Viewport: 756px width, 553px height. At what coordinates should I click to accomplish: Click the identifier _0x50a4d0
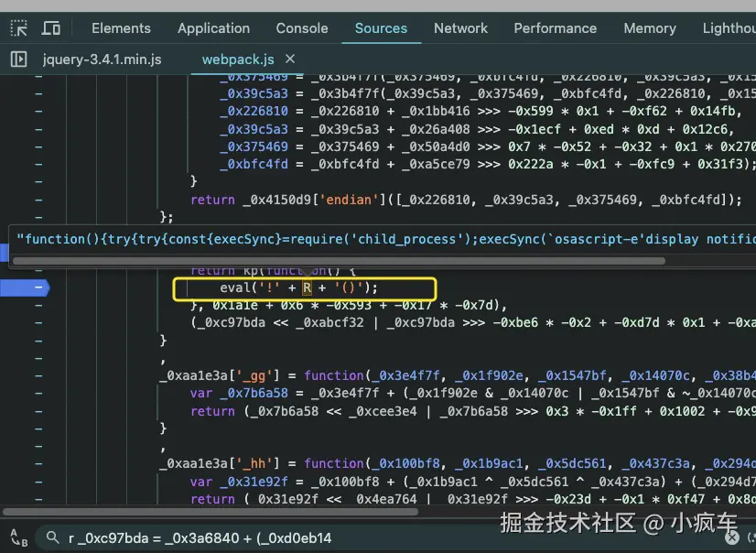436,146
